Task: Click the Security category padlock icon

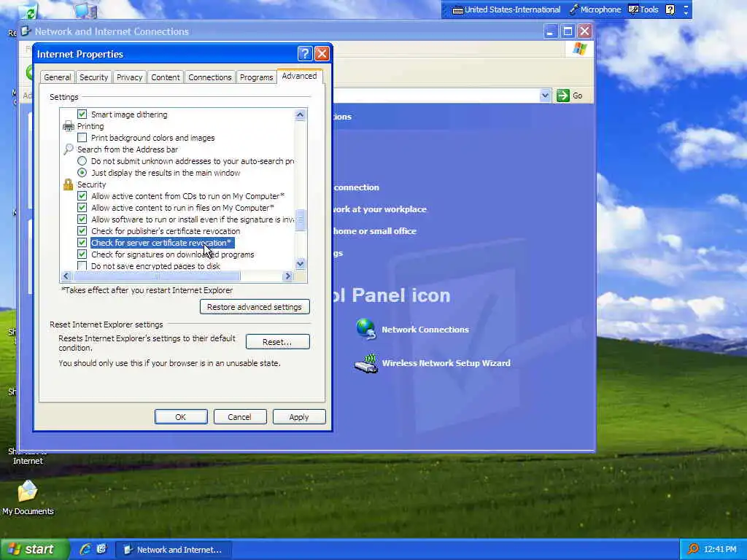Action: click(68, 184)
